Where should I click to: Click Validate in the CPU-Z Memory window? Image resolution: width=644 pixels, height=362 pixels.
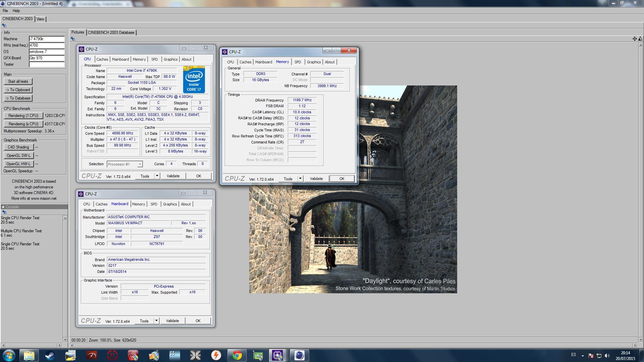point(316,179)
